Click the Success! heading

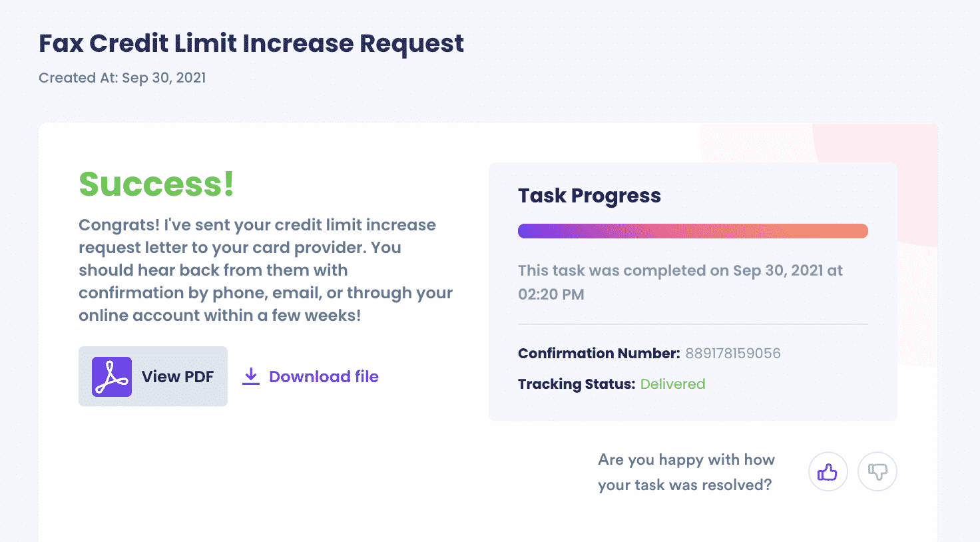[x=156, y=184]
